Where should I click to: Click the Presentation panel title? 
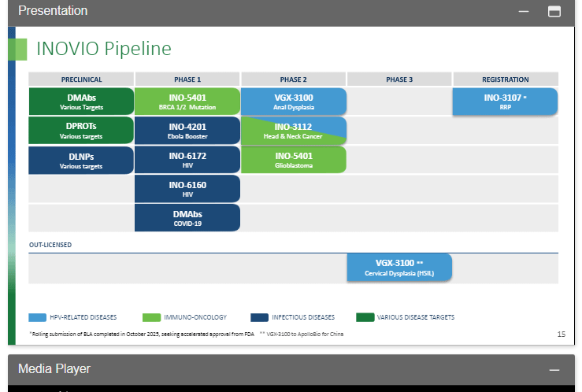pyautogui.click(x=53, y=11)
